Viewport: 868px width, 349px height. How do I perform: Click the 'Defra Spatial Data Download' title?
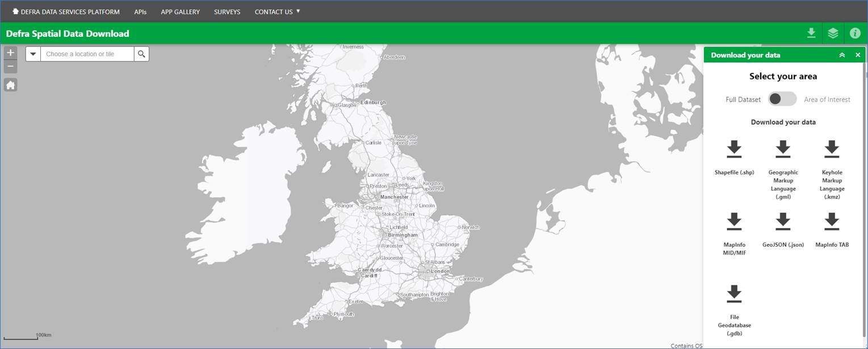68,34
